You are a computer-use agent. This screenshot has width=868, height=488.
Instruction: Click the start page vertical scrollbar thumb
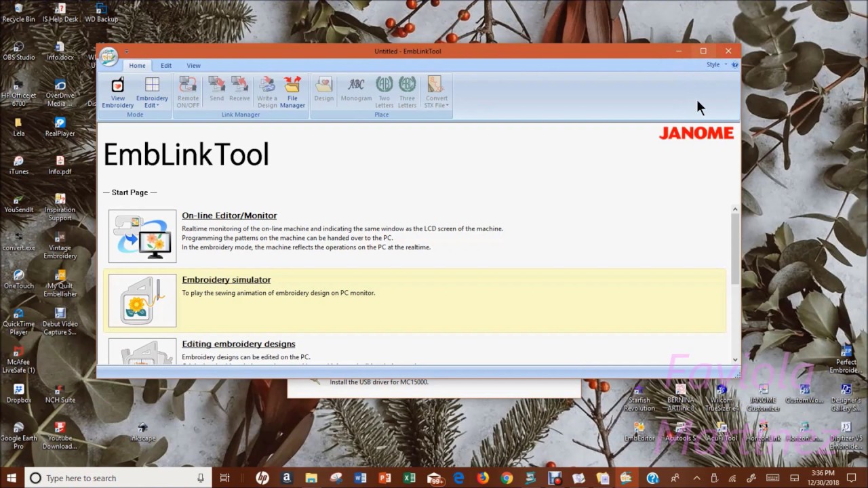pos(735,248)
